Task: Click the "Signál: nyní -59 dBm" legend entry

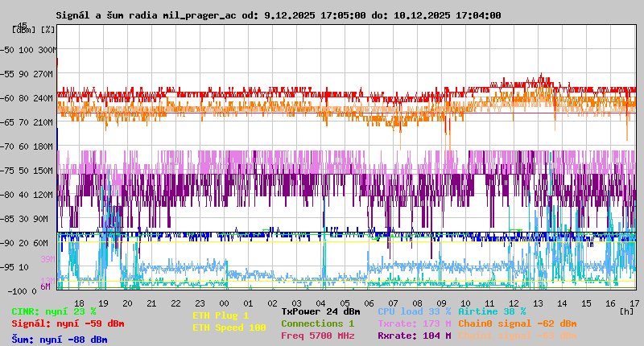Action: [x=68, y=323]
